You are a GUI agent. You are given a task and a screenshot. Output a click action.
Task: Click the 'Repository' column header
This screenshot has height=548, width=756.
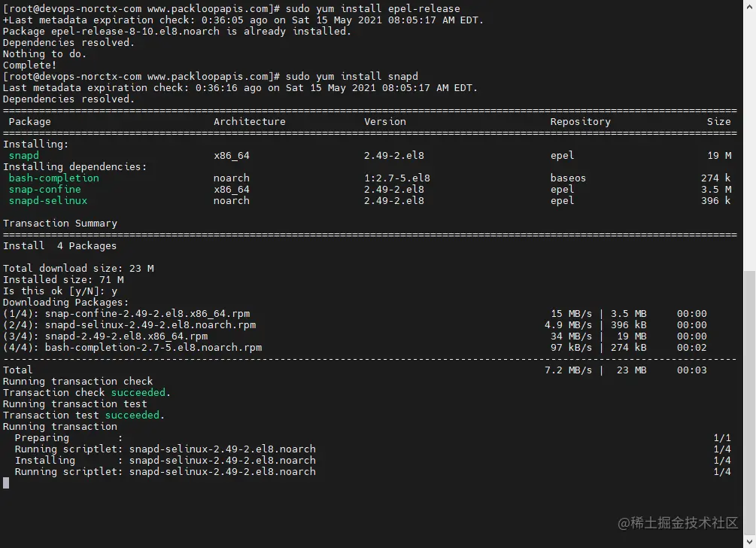coord(581,121)
